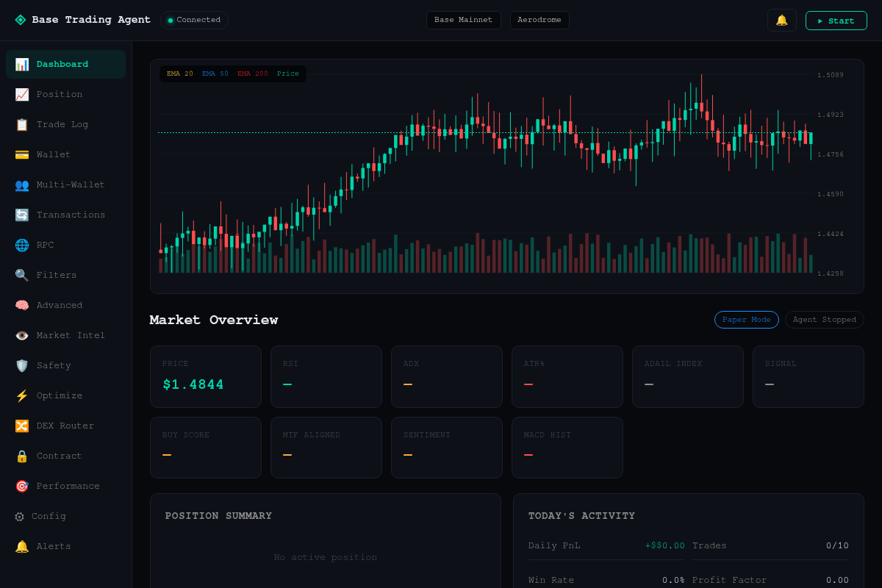The height and width of the screenshot is (588, 882).
Task: Click the notification bell icon in header
Action: coord(781,20)
